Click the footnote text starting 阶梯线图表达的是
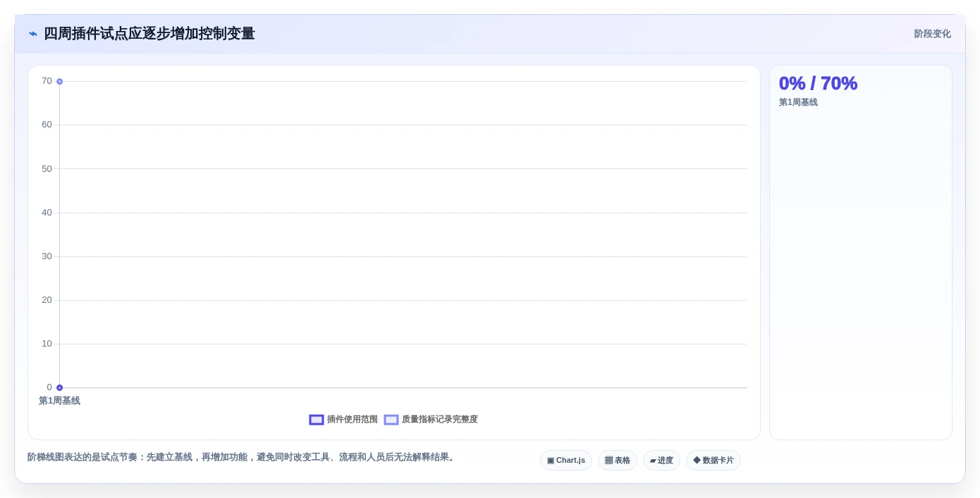This screenshot has width=980, height=498. [x=243, y=457]
